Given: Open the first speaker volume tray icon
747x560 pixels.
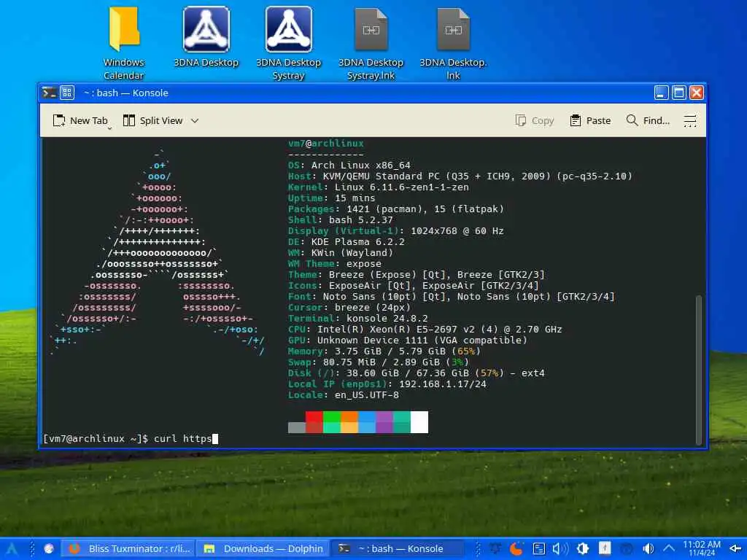Looking at the screenshot, I should pyautogui.click(x=560, y=548).
